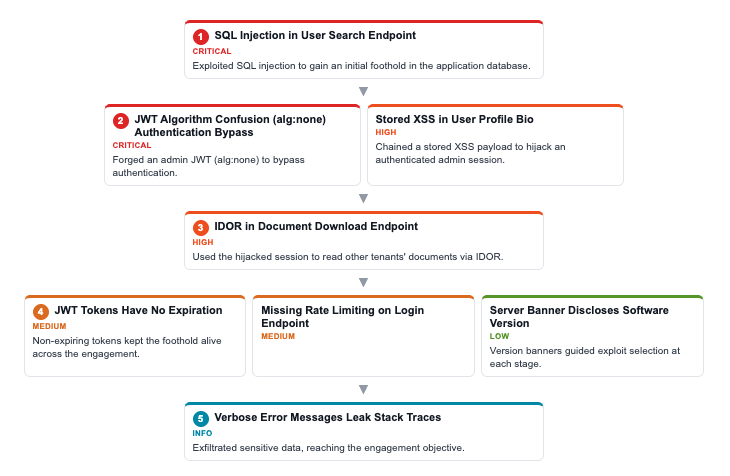Screen dimensions: 730x476
Task: Click the step 4 number badge
Action: click(41, 312)
